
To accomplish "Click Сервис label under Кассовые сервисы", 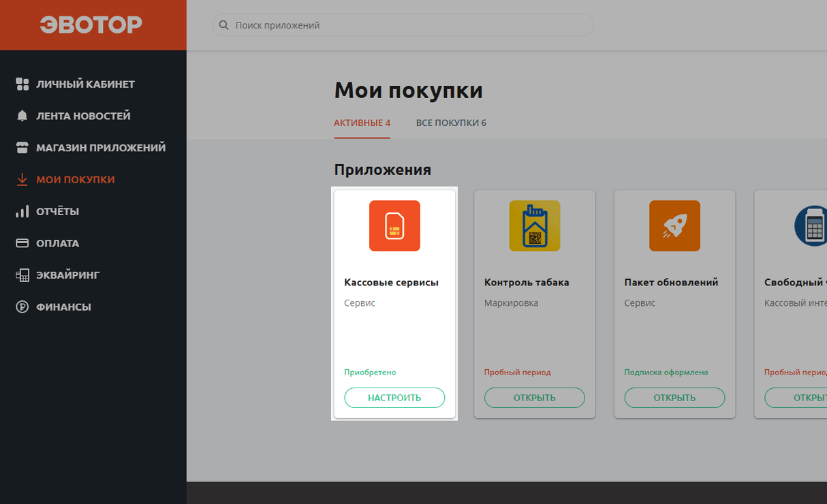I will point(360,303).
